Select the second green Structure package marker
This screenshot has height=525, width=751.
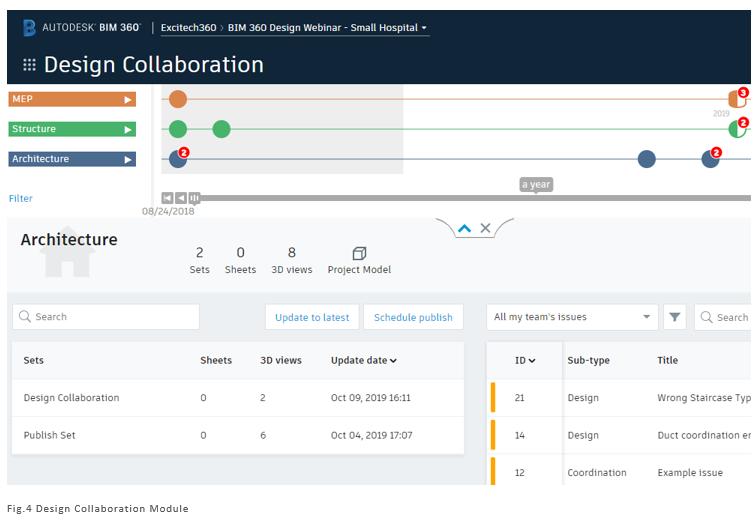click(221, 129)
